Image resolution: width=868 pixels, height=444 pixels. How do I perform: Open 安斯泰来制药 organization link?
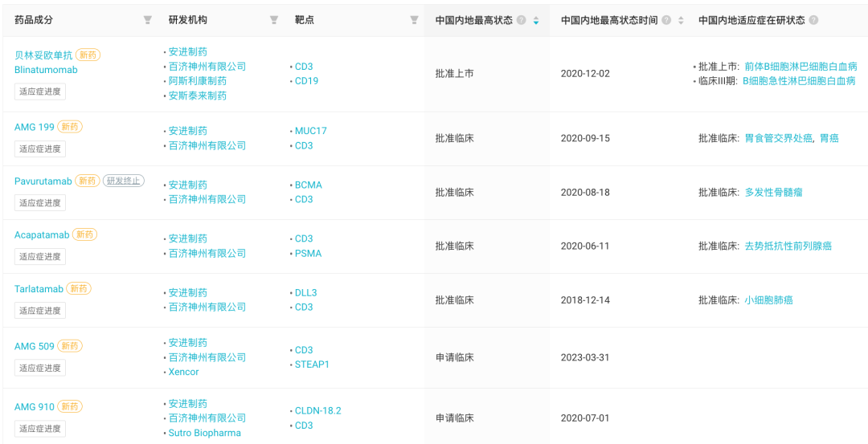pos(198,96)
